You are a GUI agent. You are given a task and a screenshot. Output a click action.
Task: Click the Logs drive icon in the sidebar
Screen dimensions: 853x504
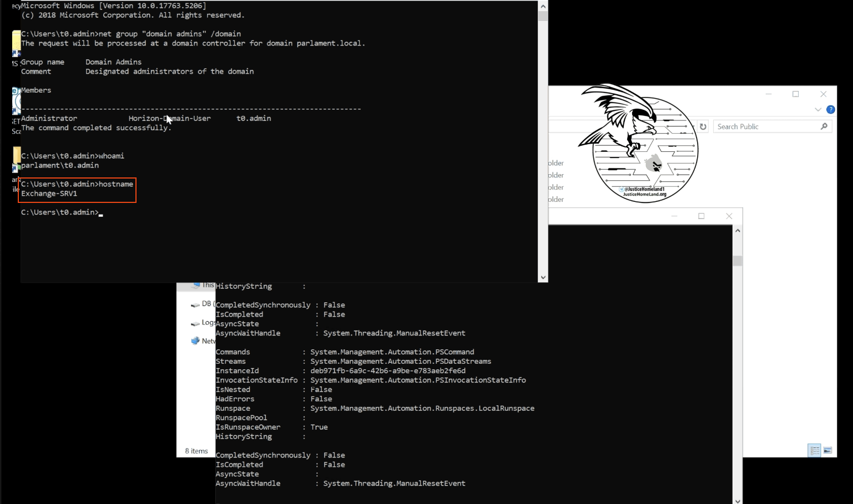(195, 324)
